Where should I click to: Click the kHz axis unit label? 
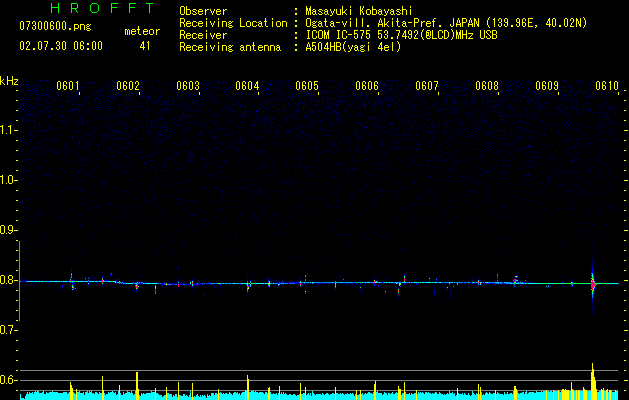(9, 81)
